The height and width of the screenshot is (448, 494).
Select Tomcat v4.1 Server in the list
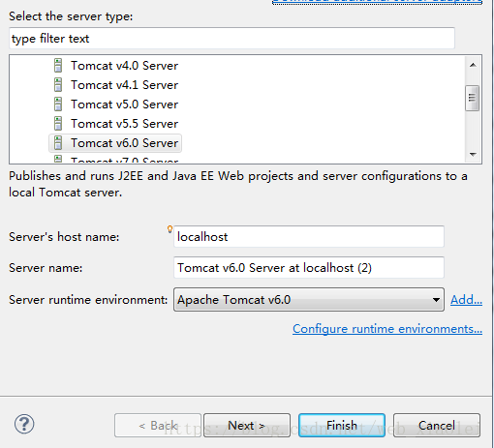click(x=124, y=85)
